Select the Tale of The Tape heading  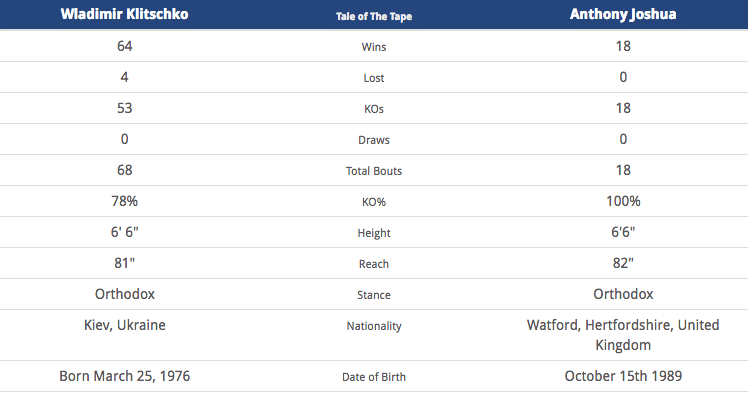tap(374, 16)
